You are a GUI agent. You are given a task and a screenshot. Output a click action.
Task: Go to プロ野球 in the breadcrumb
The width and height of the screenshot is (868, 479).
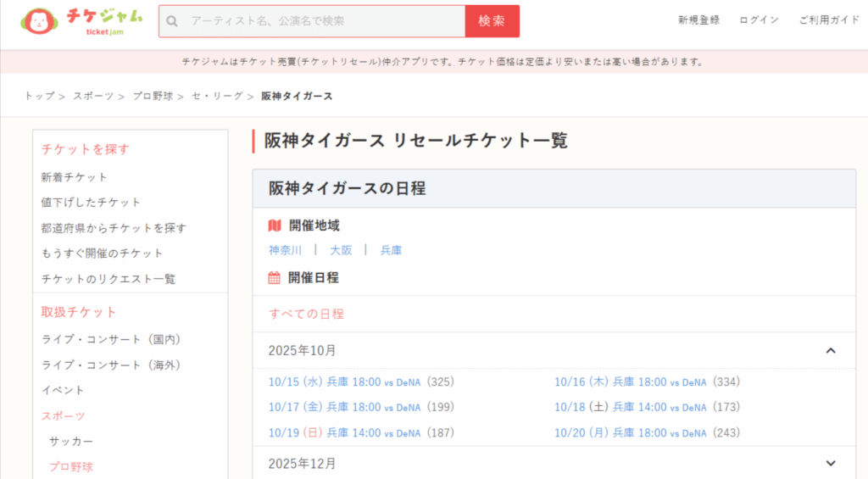153,96
